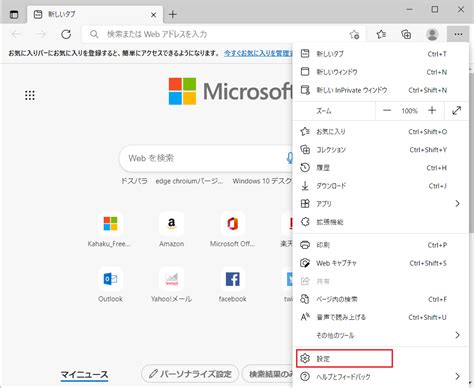Click the パーソナライズ設定 button
This screenshot has height=388, width=474.
190,374
